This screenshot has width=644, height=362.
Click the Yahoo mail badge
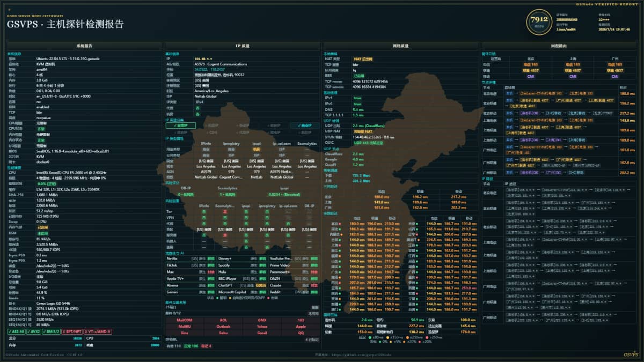pyautogui.click(x=262, y=326)
